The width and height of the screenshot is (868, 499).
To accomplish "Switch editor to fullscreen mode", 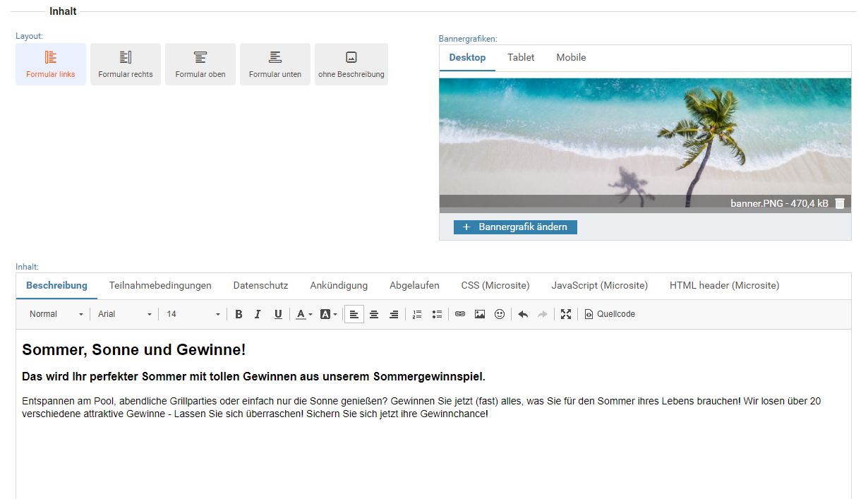I will coord(566,314).
